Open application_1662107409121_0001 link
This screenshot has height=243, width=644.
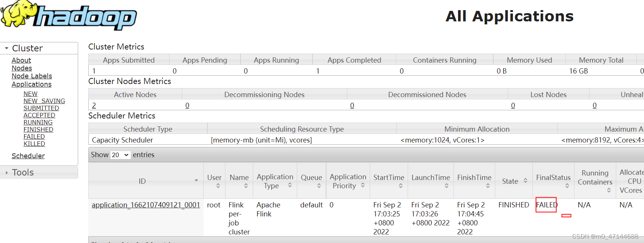[x=146, y=205]
